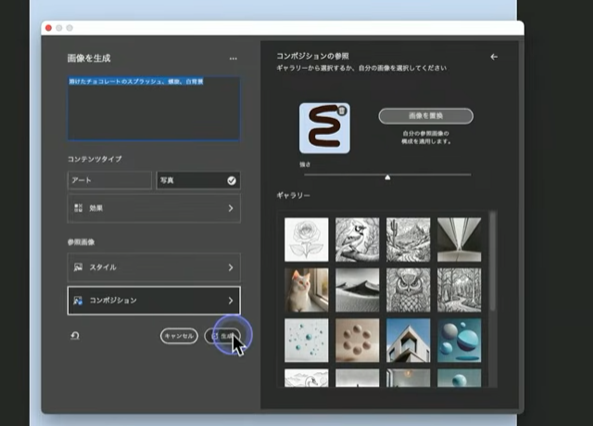Click the checkmark on 写真 option
Viewport: 593px width, 426px height.
(x=231, y=181)
